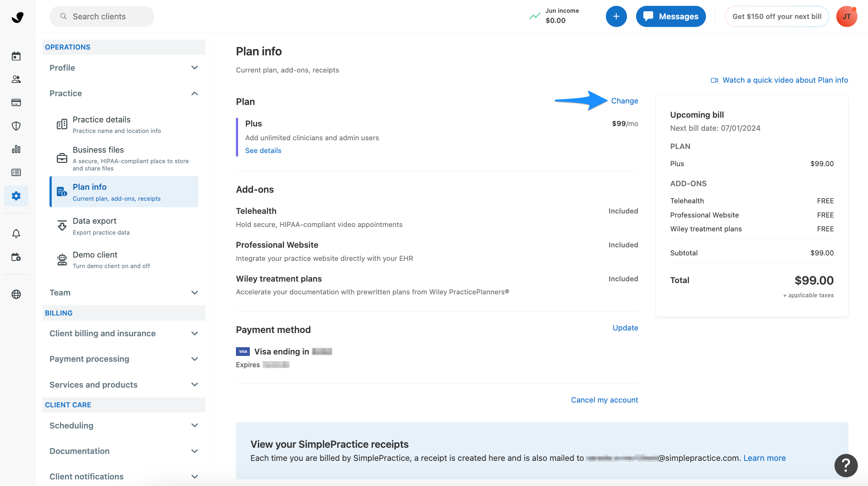
Task: Click Get $150 off your next bill
Action: tap(777, 16)
